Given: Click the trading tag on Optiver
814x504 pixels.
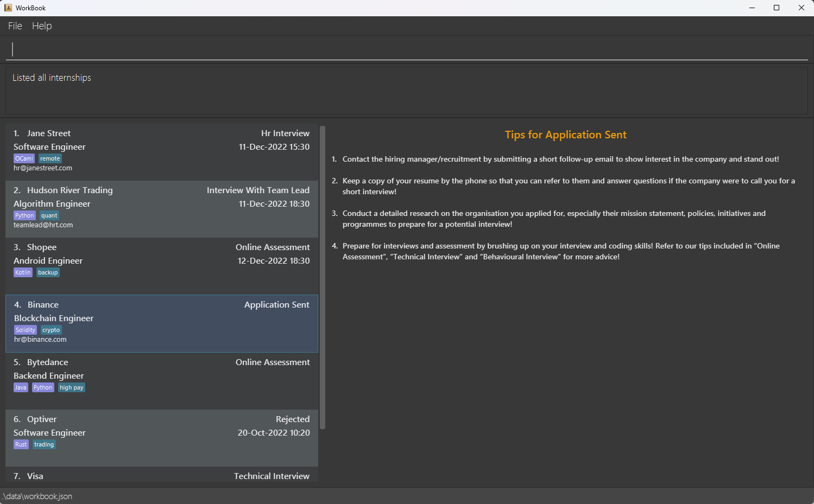Looking at the screenshot, I should tap(44, 444).
